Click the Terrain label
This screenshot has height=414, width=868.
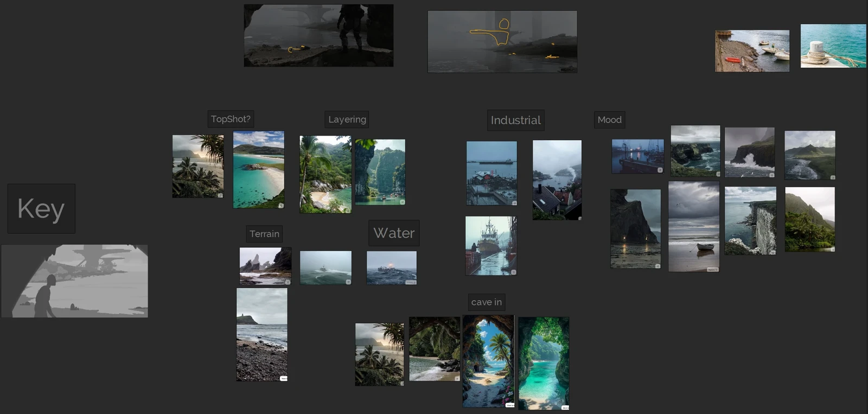(x=264, y=234)
